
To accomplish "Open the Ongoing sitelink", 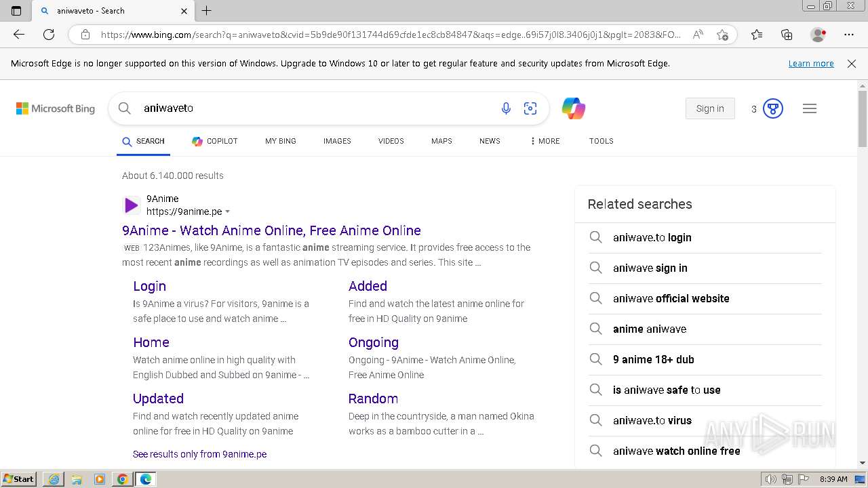I will click(373, 342).
